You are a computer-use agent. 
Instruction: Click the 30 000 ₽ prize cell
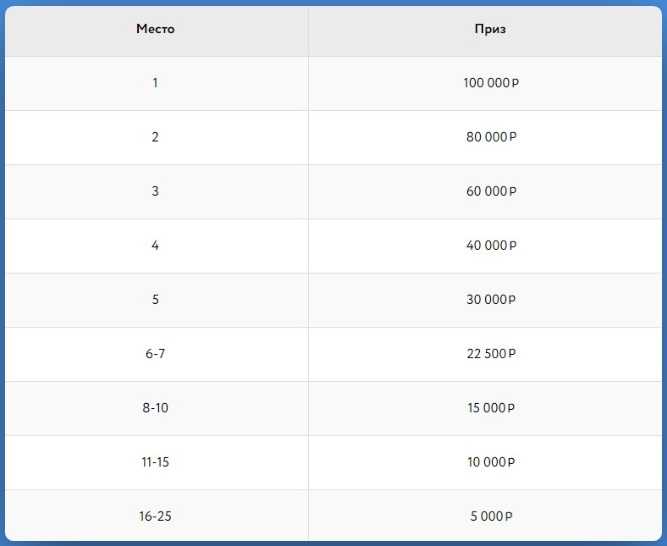click(490, 300)
